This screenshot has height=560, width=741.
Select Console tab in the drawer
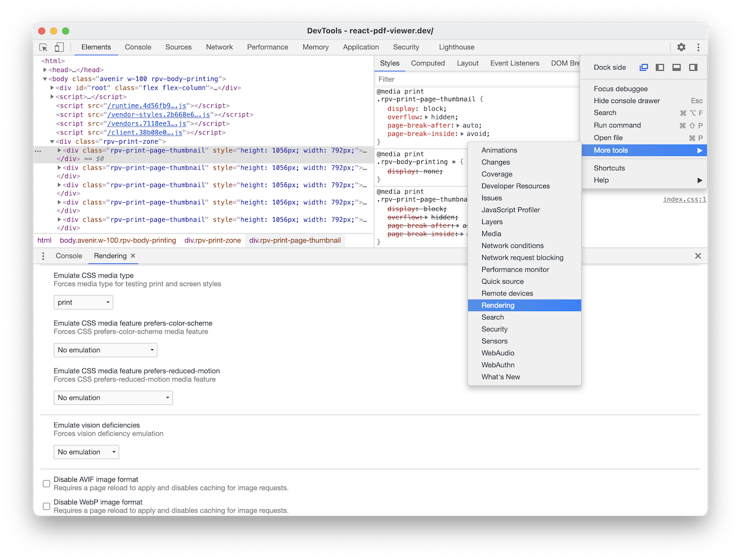click(x=69, y=256)
